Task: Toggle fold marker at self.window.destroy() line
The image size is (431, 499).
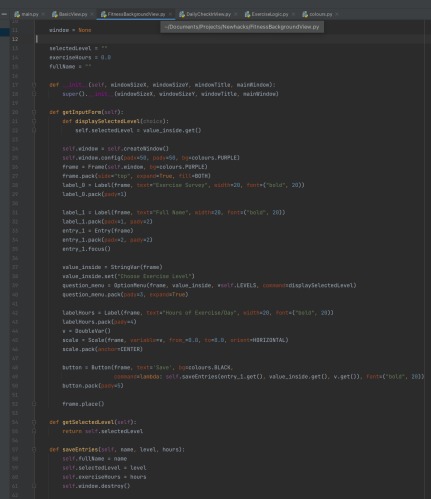Action: click(34, 486)
